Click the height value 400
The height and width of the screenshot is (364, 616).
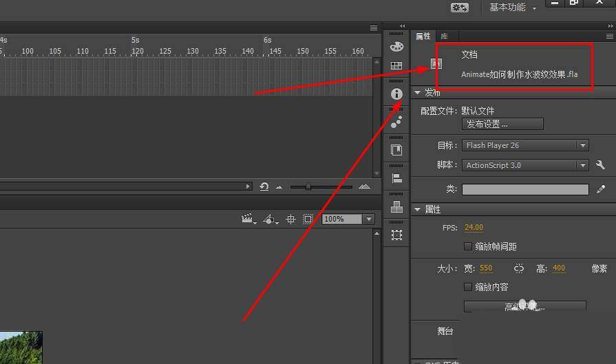(559, 268)
